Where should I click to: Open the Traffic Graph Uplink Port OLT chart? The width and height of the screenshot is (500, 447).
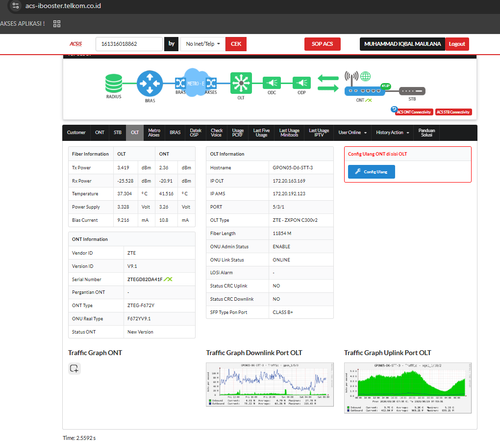[x=408, y=388]
